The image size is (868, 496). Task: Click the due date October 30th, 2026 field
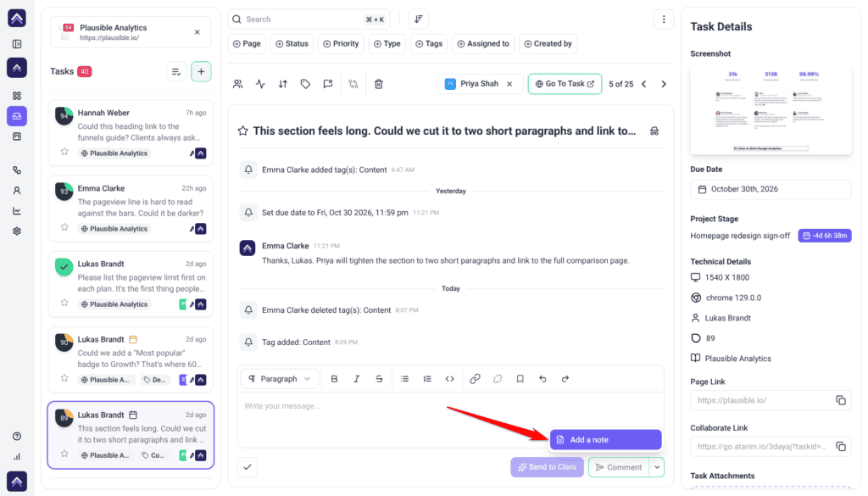point(771,189)
